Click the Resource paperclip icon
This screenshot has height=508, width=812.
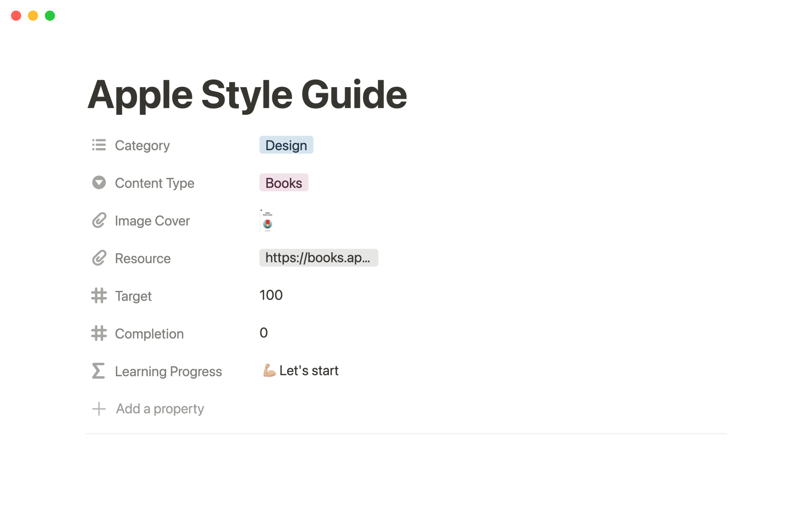point(99,258)
